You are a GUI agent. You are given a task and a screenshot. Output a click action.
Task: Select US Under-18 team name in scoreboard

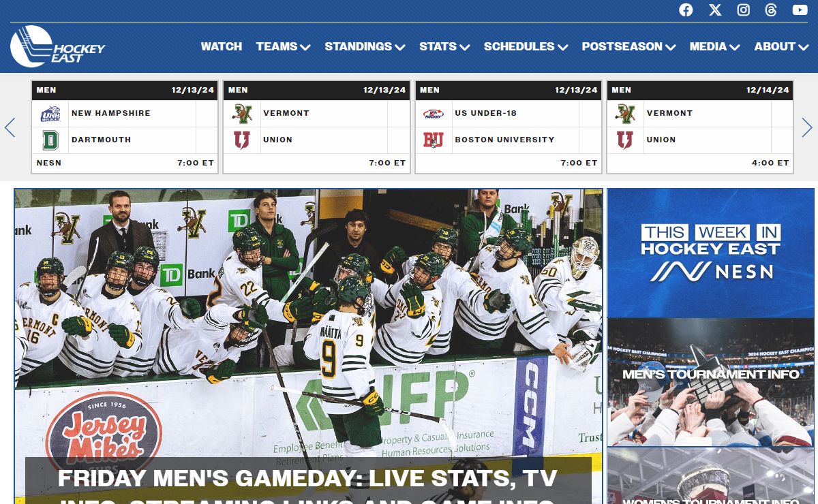[486, 114]
